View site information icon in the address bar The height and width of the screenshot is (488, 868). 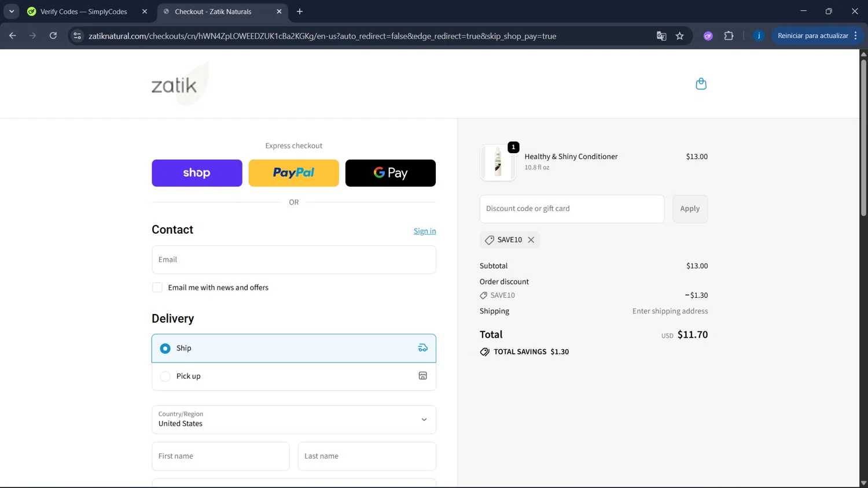[77, 36]
